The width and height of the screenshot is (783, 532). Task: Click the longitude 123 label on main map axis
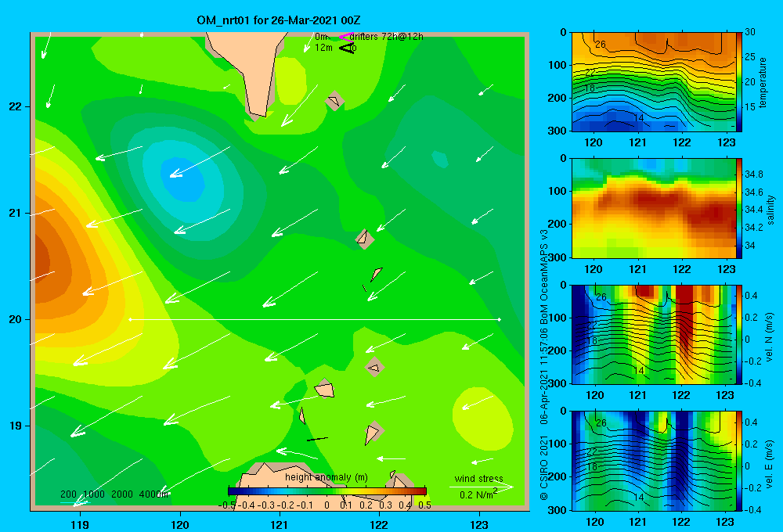click(x=479, y=524)
